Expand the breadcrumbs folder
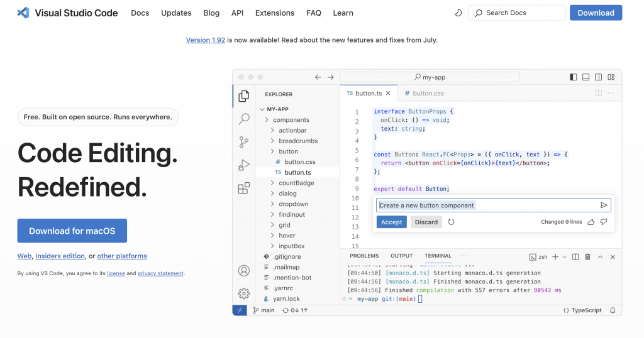The width and height of the screenshot is (644, 338). (x=272, y=141)
